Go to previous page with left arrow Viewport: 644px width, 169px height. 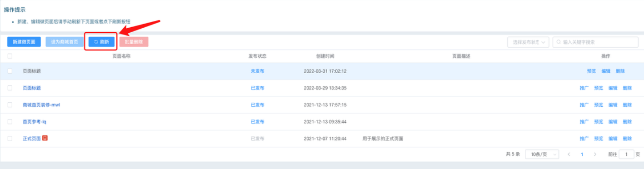click(569, 154)
